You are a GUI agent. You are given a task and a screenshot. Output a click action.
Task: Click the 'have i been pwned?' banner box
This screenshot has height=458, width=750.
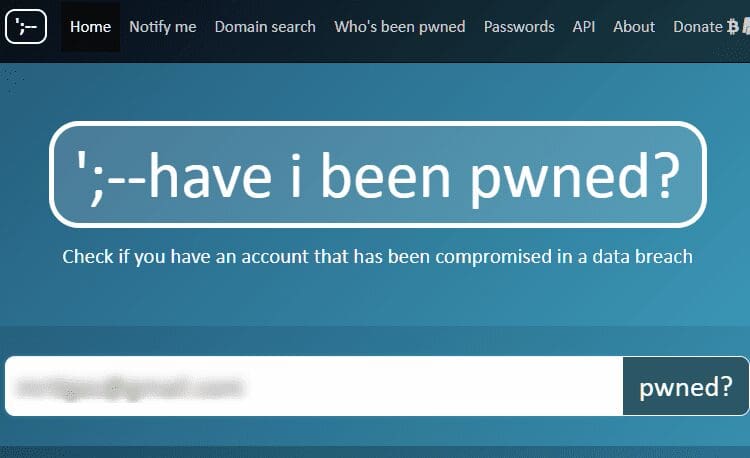point(378,174)
